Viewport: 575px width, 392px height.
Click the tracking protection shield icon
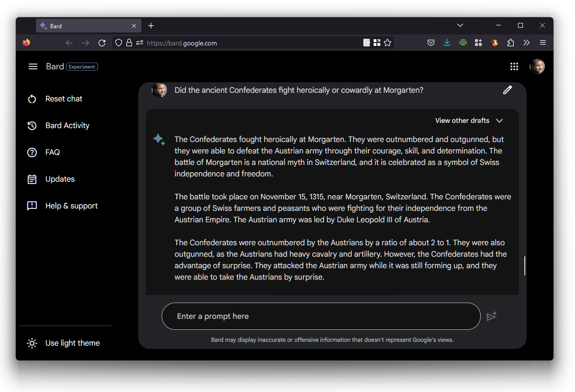tap(119, 43)
